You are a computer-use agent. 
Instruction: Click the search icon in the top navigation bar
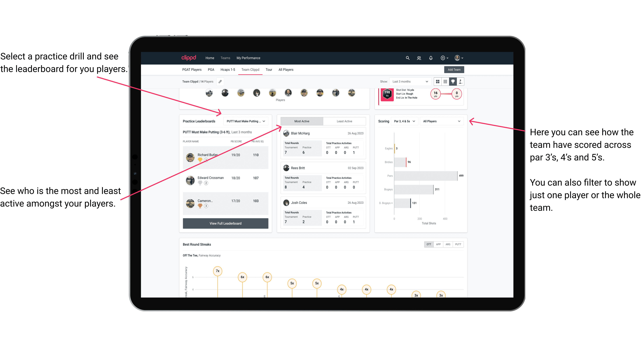point(407,58)
